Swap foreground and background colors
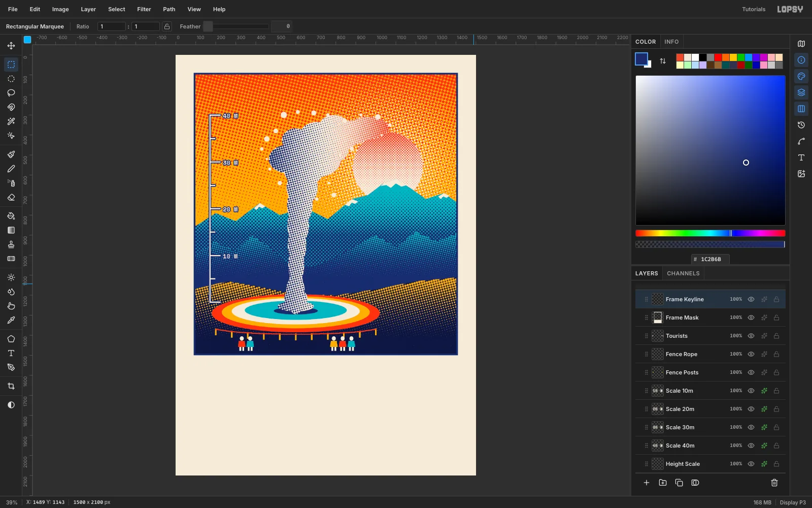Viewport: 812px width, 508px height. click(663, 61)
